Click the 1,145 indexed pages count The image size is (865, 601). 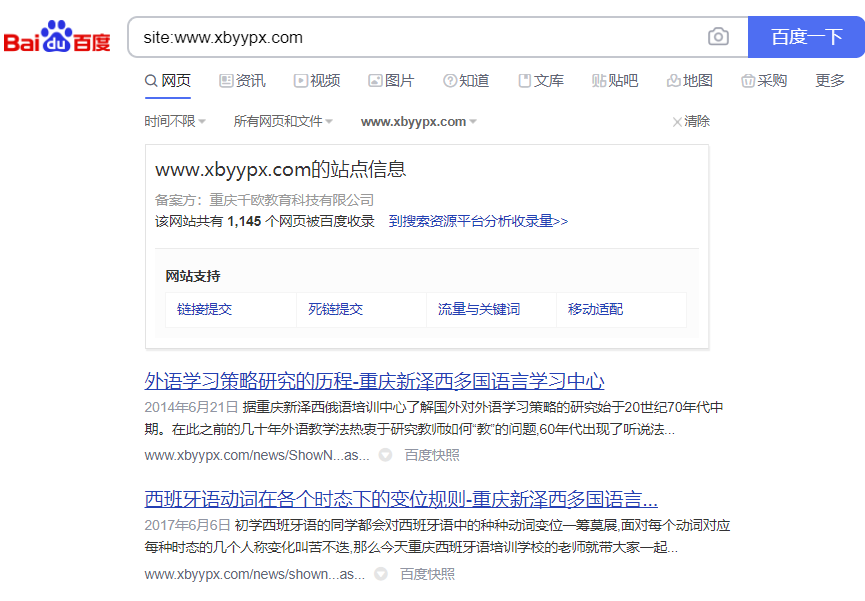(244, 221)
